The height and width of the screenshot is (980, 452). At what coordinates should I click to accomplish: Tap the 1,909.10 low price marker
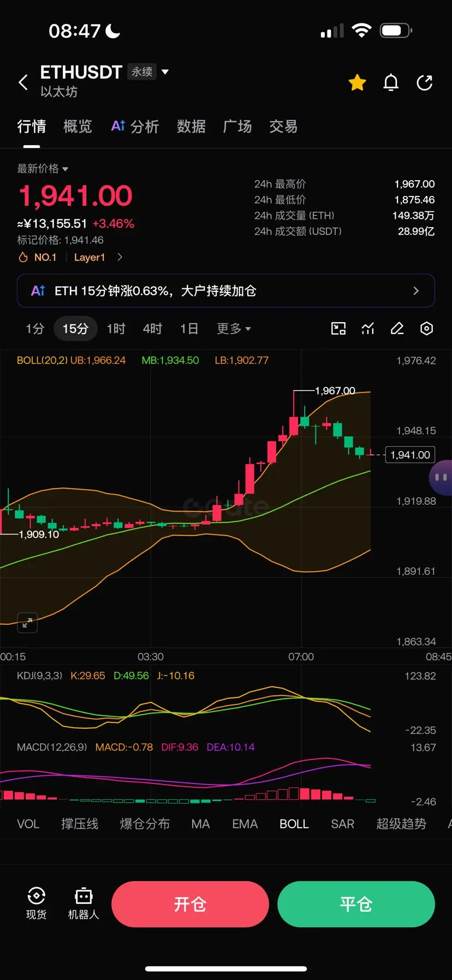[39, 534]
